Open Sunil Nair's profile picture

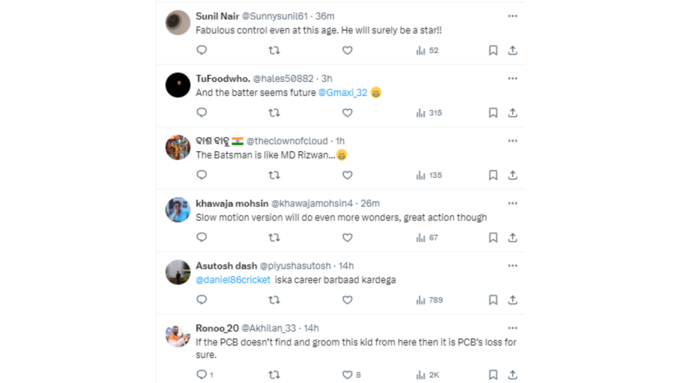tap(178, 23)
